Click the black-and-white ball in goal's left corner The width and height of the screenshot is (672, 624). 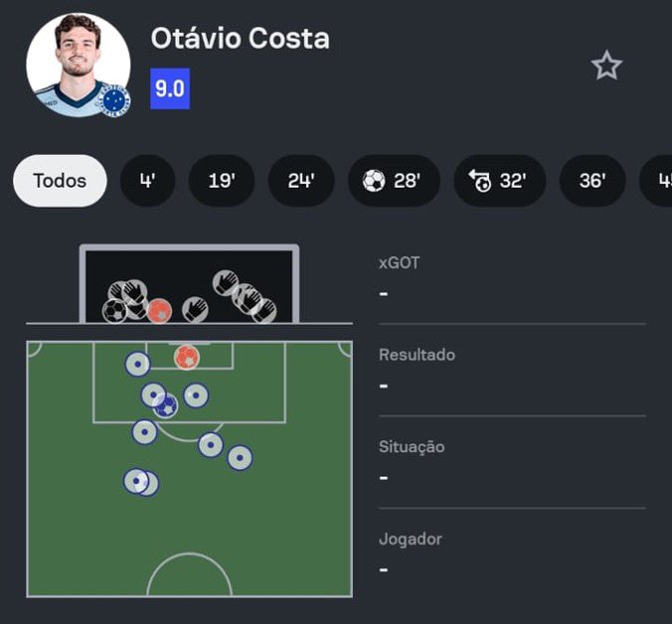tap(115, 311)
